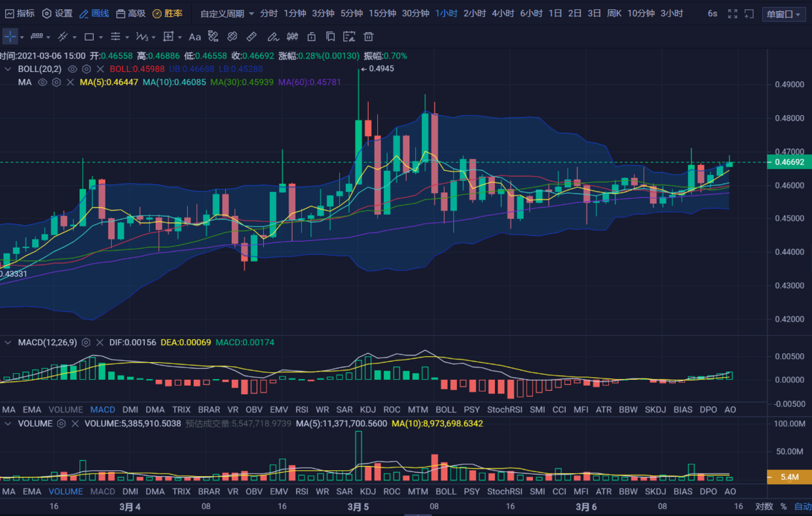
Task: Collapse the VOLUME panel chevron
Action: 8,424
